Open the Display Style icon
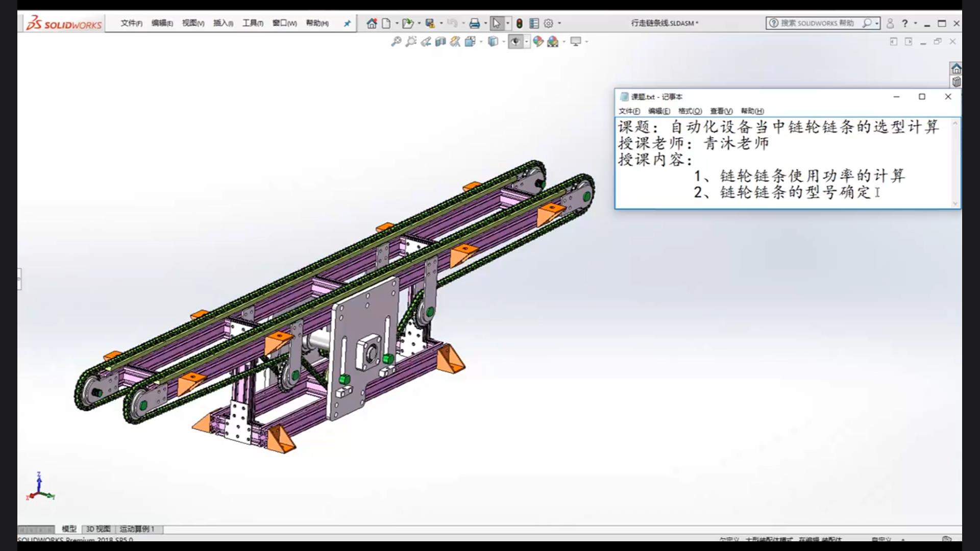This screenshot has height=551, width=980. pos(493,42)
